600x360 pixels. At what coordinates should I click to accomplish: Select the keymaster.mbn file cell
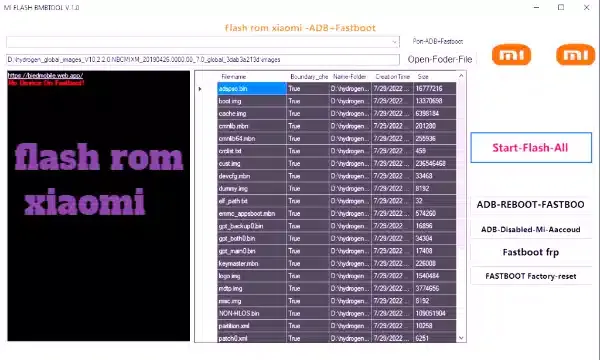[x=252, y=264]
